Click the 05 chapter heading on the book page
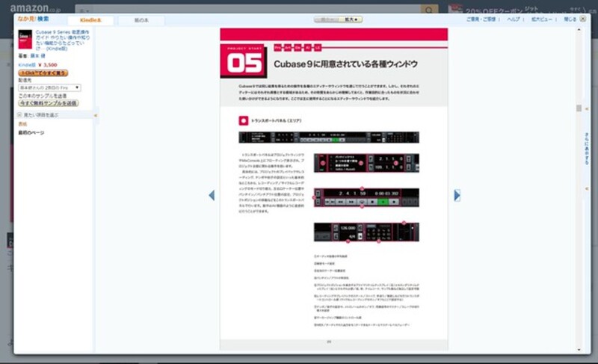Image resolution: width=598 pixels, height=364 pixels. coord(244,61)
